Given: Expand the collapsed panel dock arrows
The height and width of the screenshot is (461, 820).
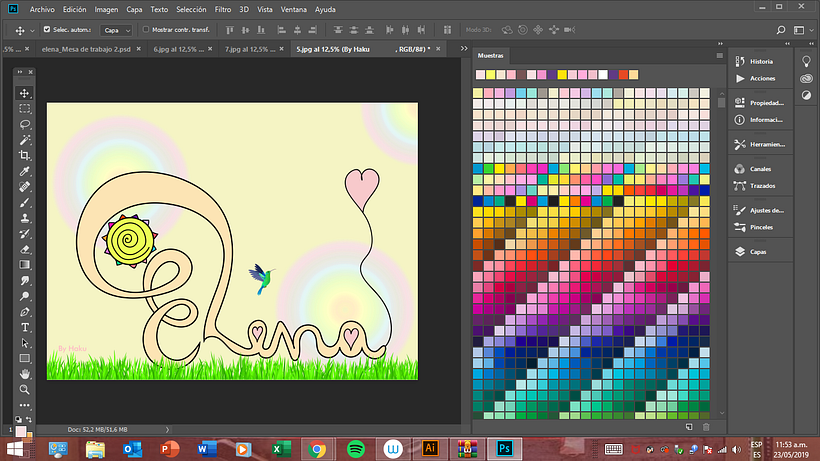Looking at the screenshot, I should pos(788,44).
